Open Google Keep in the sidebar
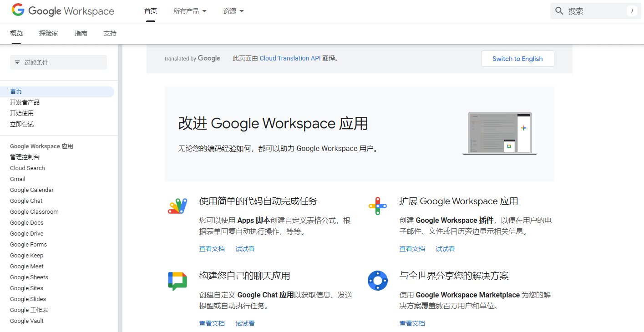Screen dimensions: 644x332 point(27,255)
